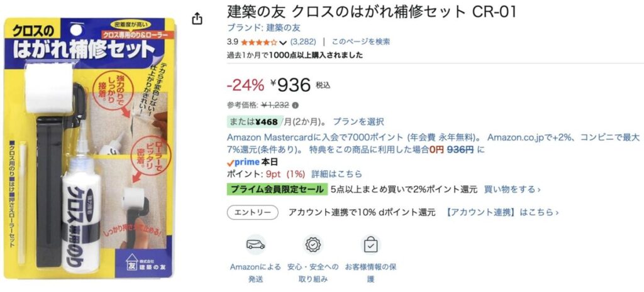Screen dimensions: 644x292
Task: Click the share icon beside the product image
Action: (x=197, y=19)
